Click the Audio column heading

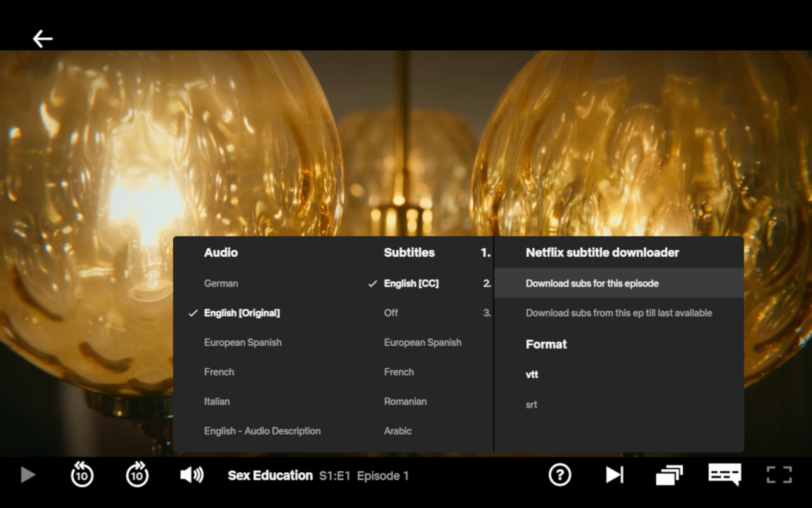click(x=221, y=253)
